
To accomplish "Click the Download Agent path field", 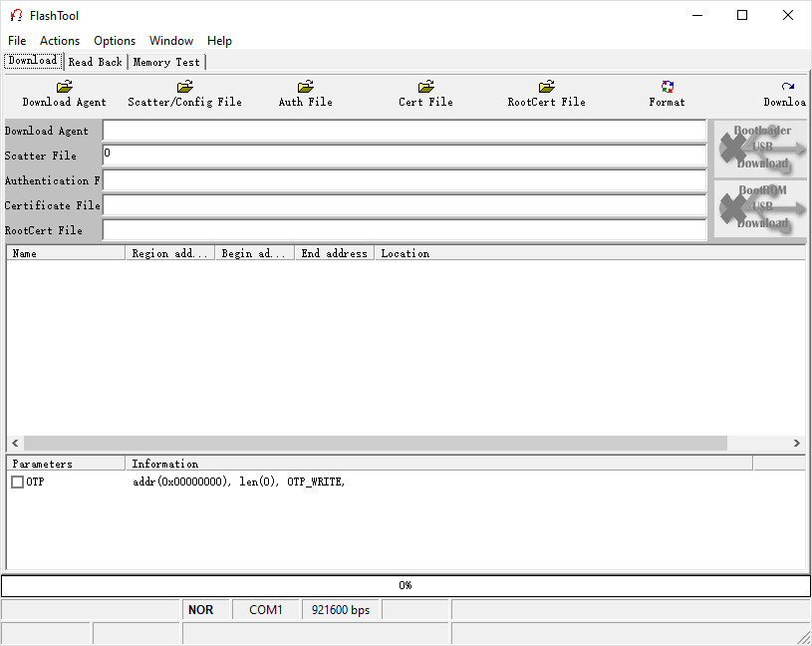I will [x=405, y=131].
